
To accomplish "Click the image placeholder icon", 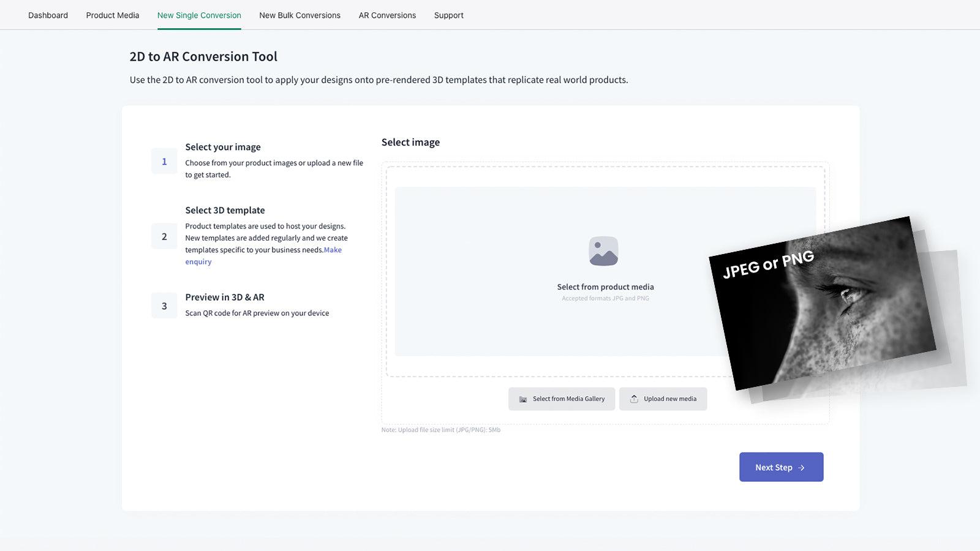I will pyautogui.click(x=605, y=250).
